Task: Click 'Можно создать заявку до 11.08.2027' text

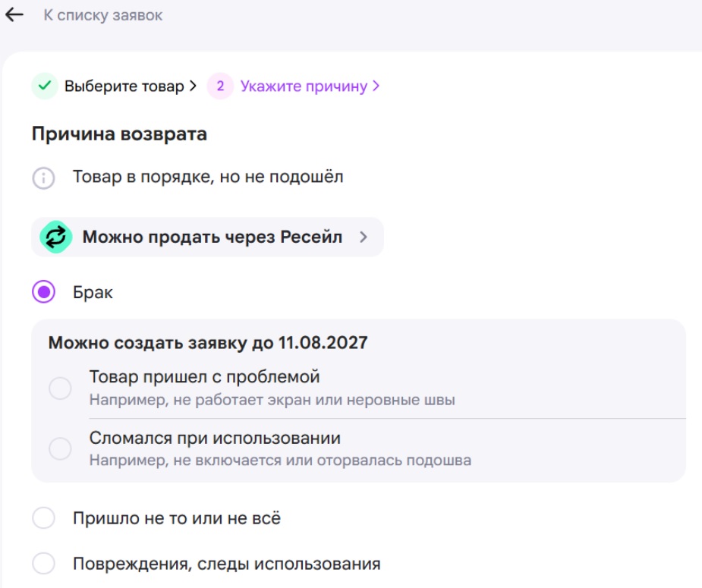Action: point(208,343)
